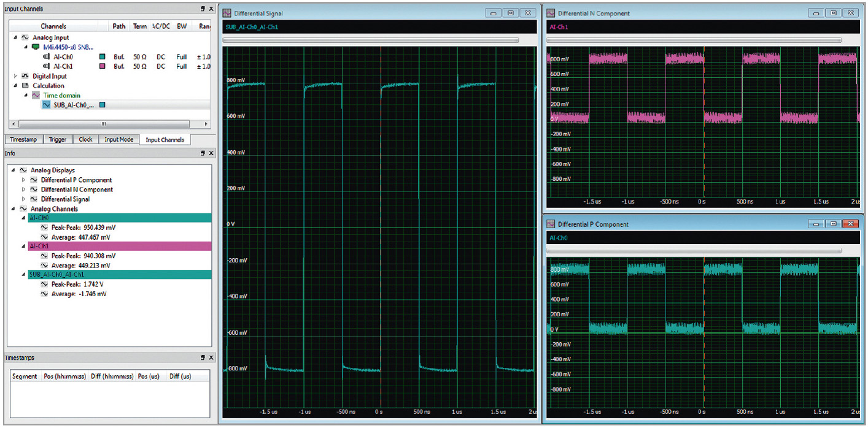
Task: Select the Input Channels tab
Action: (x=165, y=140)
